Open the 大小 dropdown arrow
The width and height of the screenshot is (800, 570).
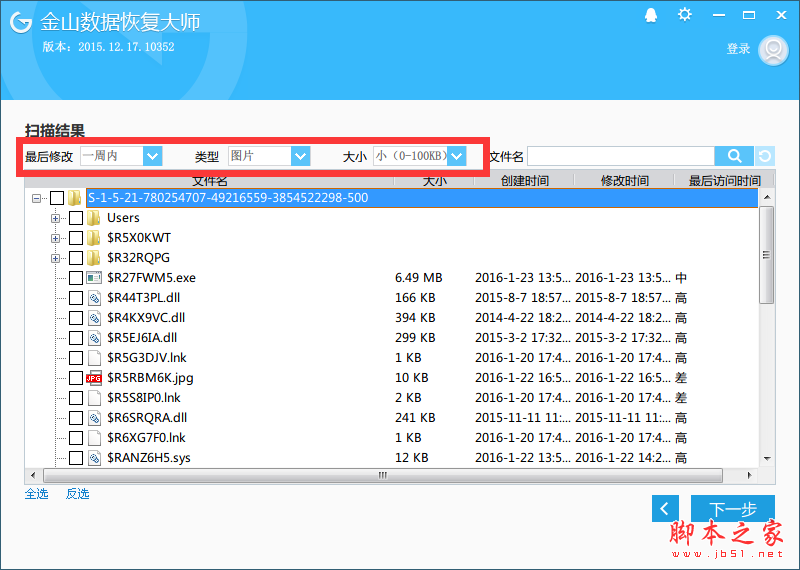coord(457,156)
